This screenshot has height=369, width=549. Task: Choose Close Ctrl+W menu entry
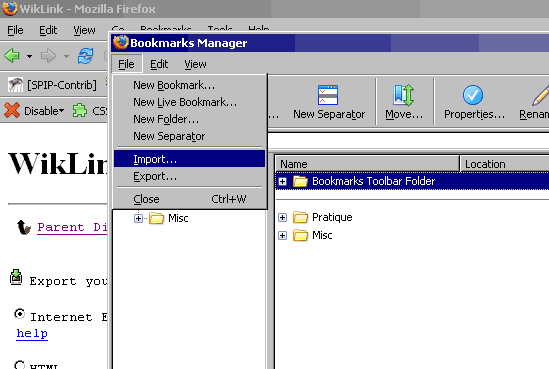coord(189,199)
